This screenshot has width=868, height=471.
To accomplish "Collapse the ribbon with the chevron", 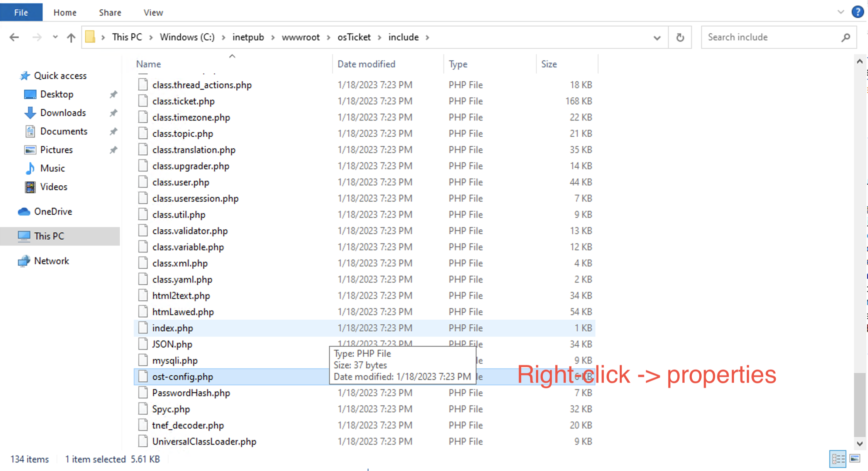I will click(x=841, y=12).
